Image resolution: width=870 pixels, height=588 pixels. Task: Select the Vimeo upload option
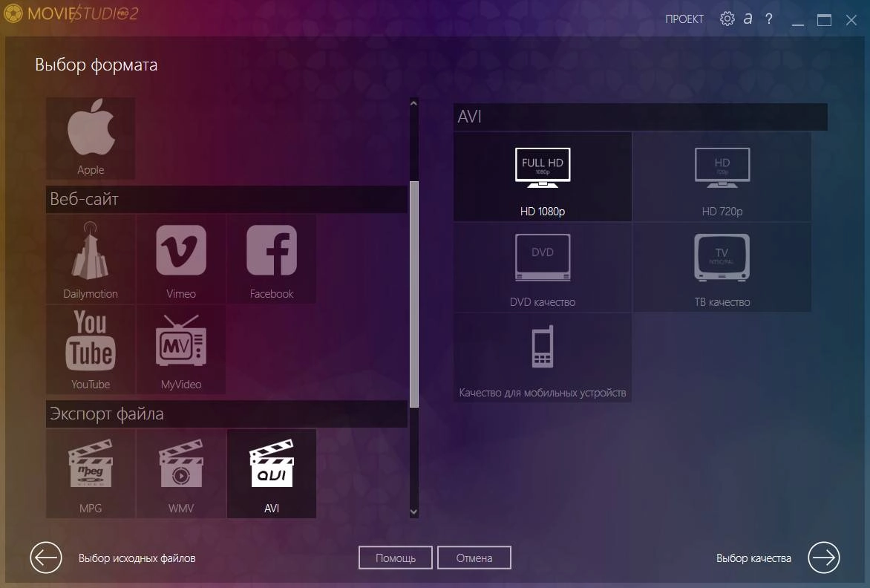(x=181, y=259)
